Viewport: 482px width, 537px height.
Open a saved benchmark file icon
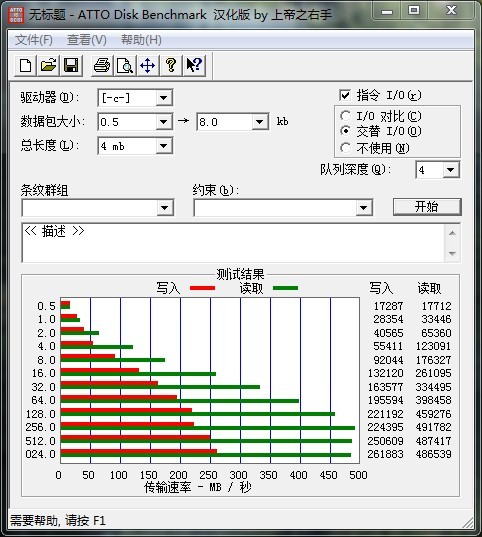tap(48, 65)
